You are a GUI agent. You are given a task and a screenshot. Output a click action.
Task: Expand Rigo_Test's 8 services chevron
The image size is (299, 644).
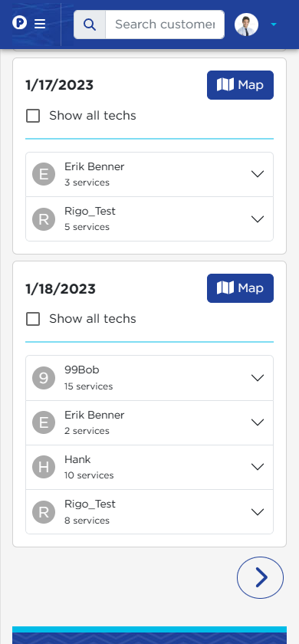point(258,512)
